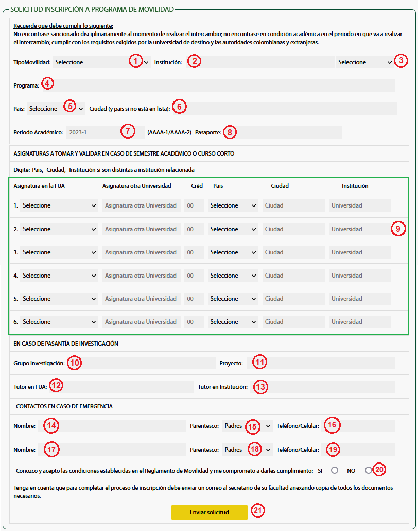The image size is (418, 532).
Task: Click the Créd field in row 2
Action: coord(194,229)
